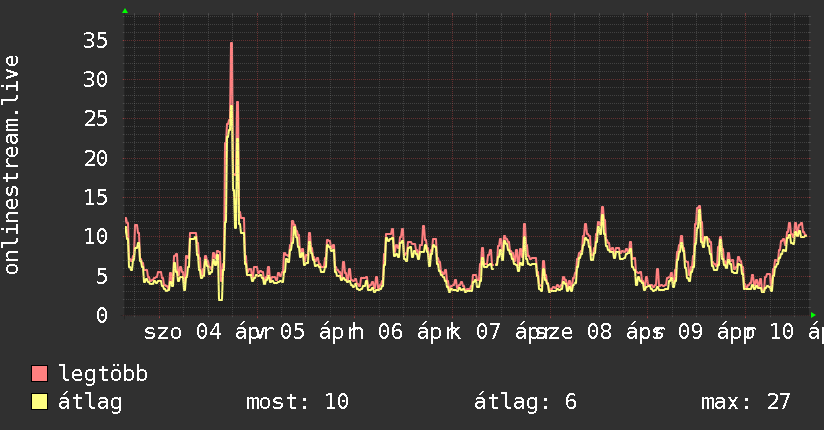
Task: Click the red legtöbb legend swatch
Action: pyautogui.click(x=40, y=374)
